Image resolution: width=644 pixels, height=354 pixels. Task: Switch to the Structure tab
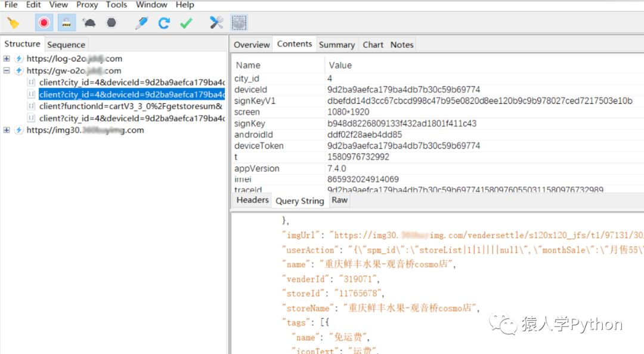22,44
